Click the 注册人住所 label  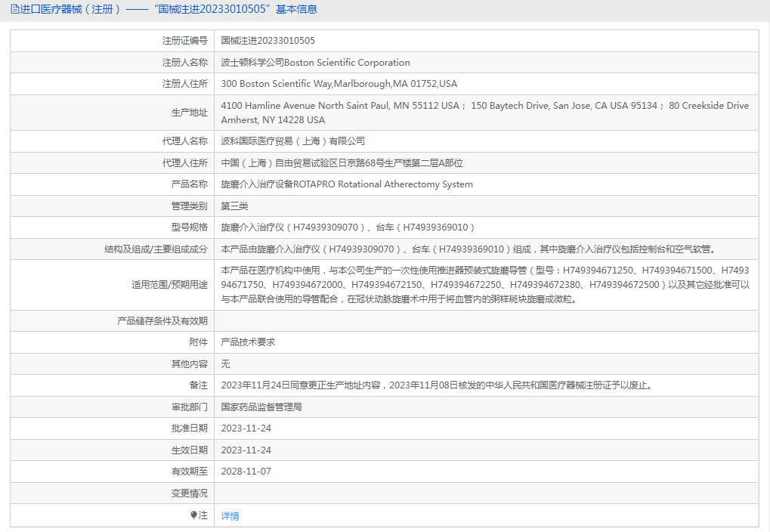point(185,84)
